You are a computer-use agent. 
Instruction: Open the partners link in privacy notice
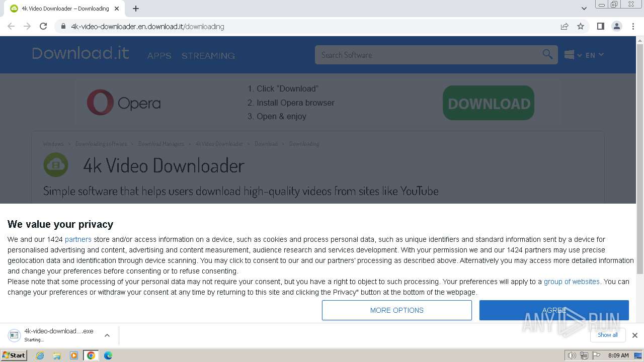tap(78, 239)
